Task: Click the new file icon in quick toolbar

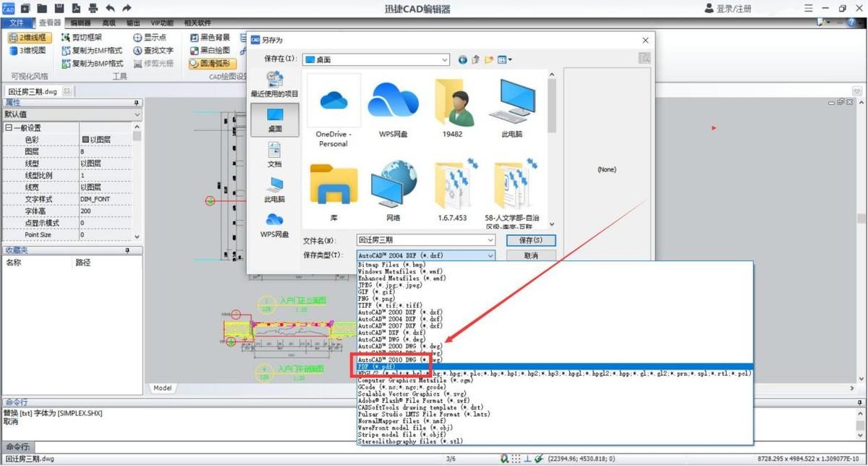Action: tap(25, 8)
